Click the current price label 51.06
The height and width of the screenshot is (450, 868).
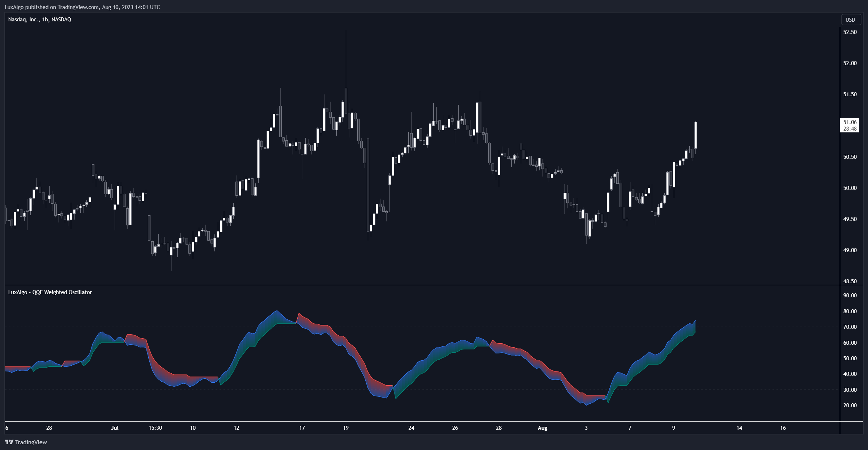point(850,122)
